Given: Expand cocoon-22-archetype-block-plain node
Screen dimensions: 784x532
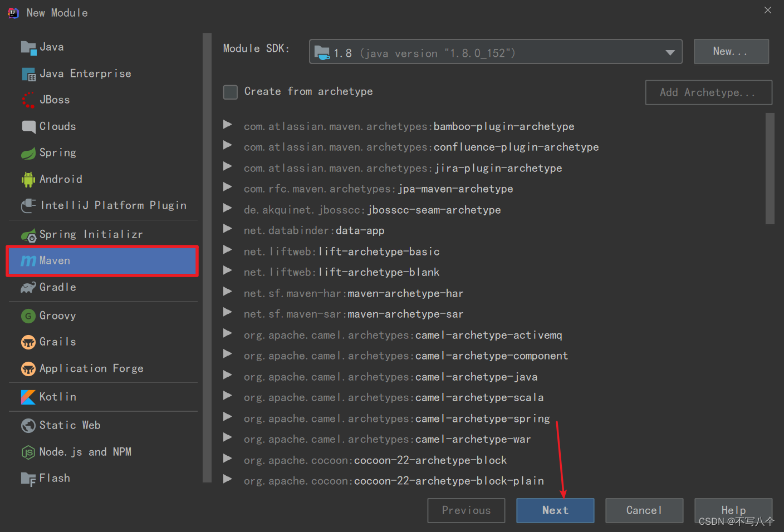Looking at the screenshot, I should pyautogui.click(x=227, y=479).
